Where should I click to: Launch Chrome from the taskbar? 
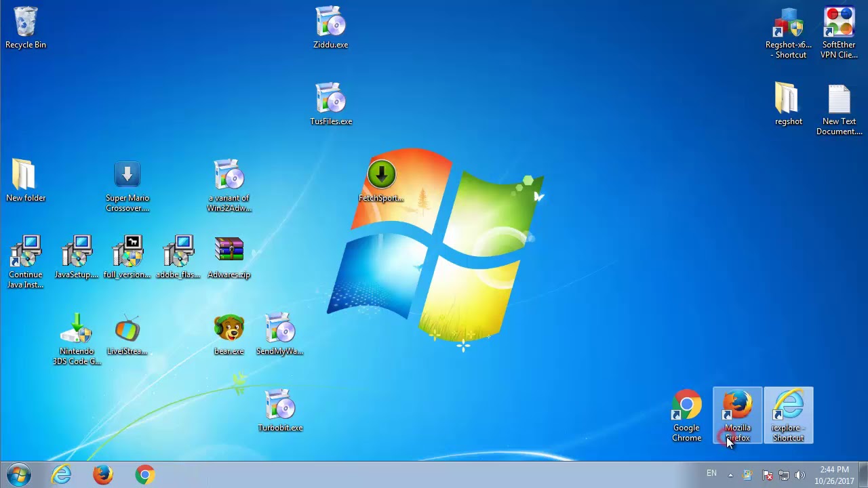coord(144,474)
